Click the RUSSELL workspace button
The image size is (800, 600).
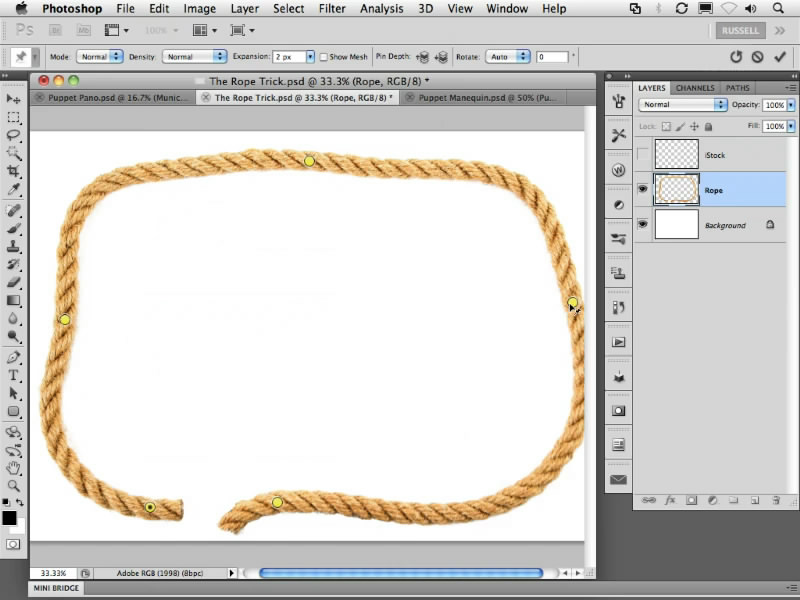(741, 30)
